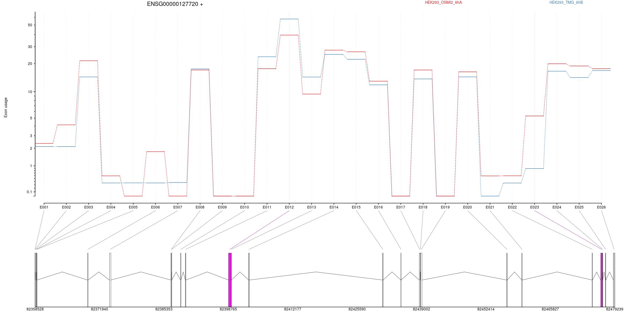Image resolution: width=644 pixels, height=322 pixels.
Task: Click exon label E023
Action: coord(535,207)
